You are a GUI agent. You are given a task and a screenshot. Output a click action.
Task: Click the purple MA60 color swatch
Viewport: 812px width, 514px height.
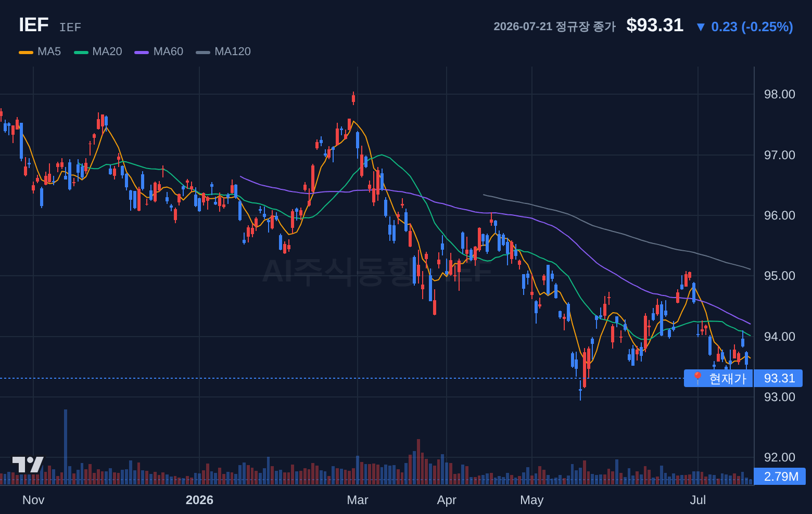142,52
